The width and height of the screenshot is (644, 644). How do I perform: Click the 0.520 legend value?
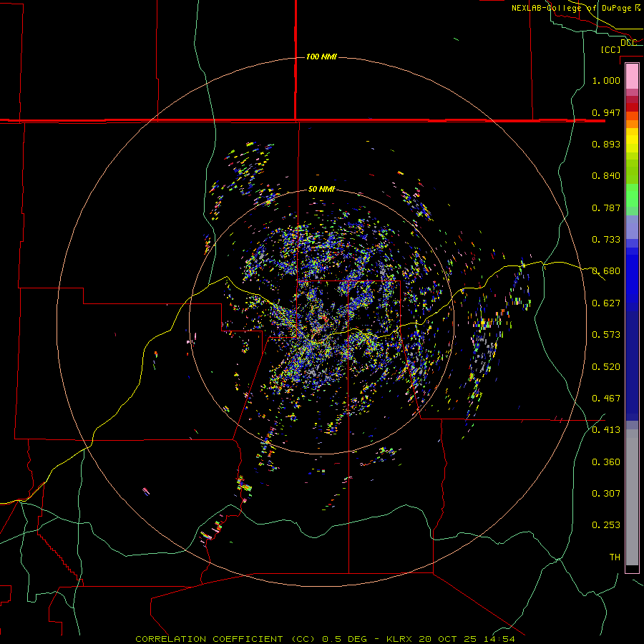[606, 367]
